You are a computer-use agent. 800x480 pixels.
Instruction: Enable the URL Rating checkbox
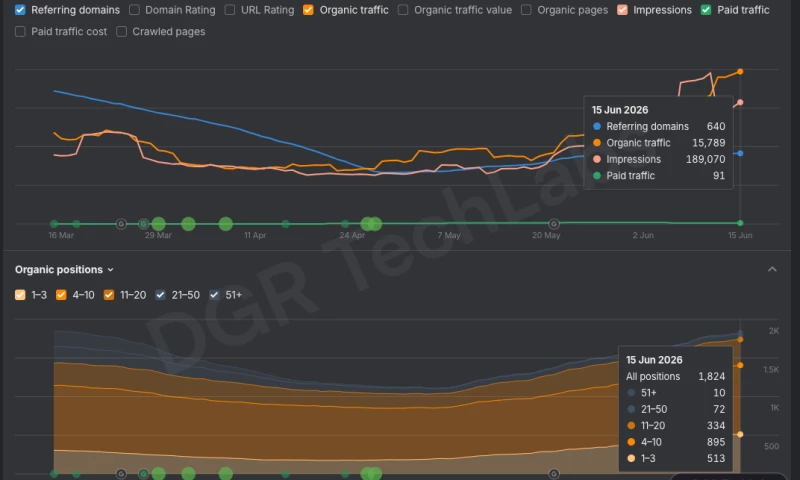pos(230,10)
